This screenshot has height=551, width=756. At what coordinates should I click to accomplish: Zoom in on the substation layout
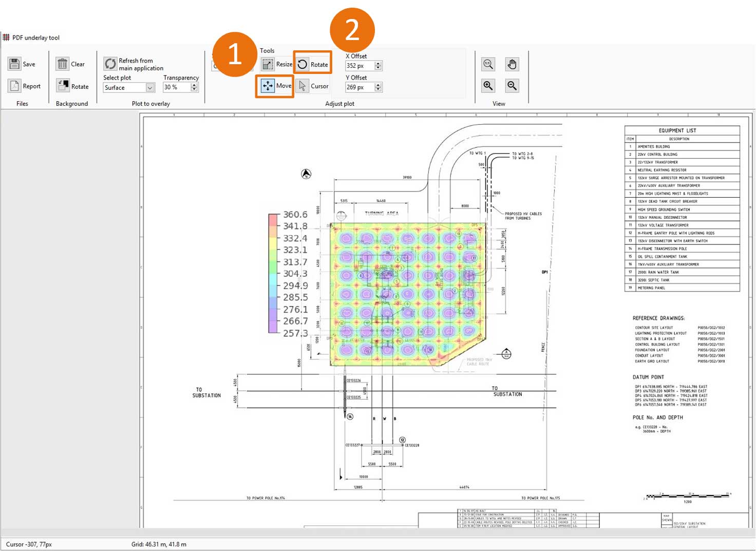pos(487,85)
